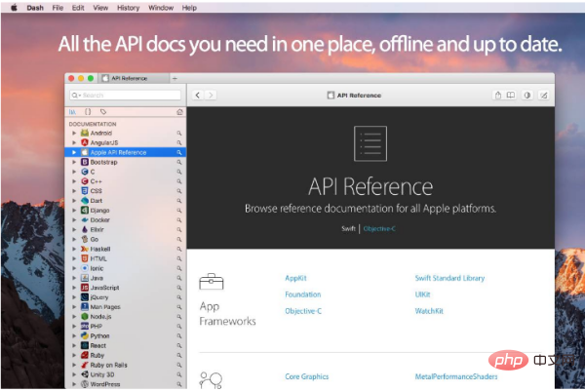
Task: Expand the Bootstrap docset
Action: pyautogui.click(x=74, y=162)
